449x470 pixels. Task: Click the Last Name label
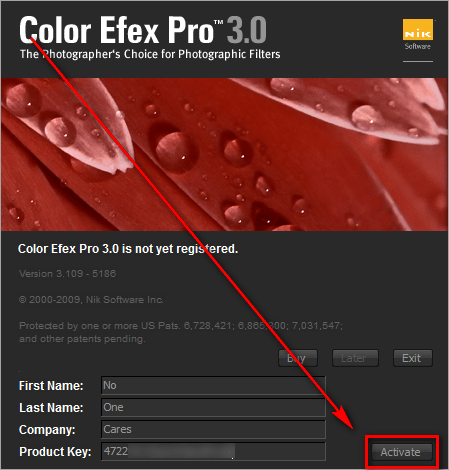[x=51, y=408]
